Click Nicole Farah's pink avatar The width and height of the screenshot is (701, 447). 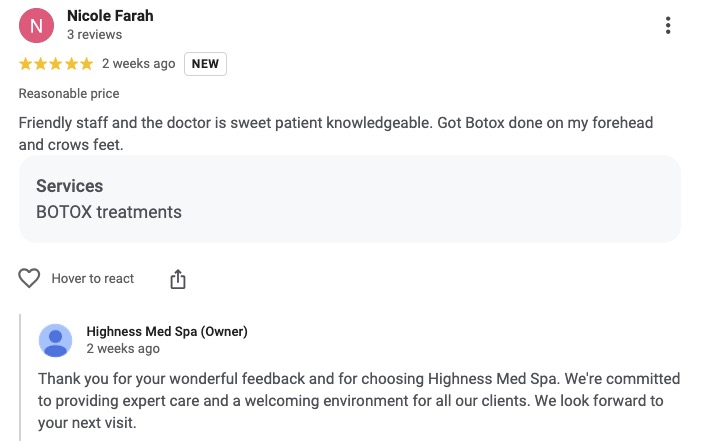tap(37, 26)
